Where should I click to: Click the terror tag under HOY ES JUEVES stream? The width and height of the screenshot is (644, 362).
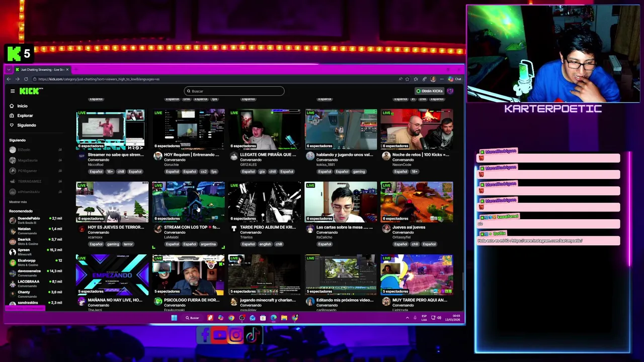(128, 244)
